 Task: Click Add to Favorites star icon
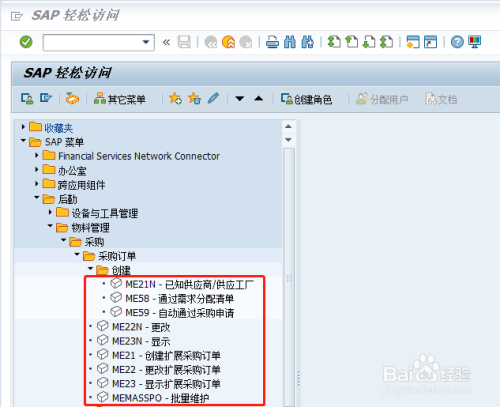pyautogui.click(x=175, y=99)
